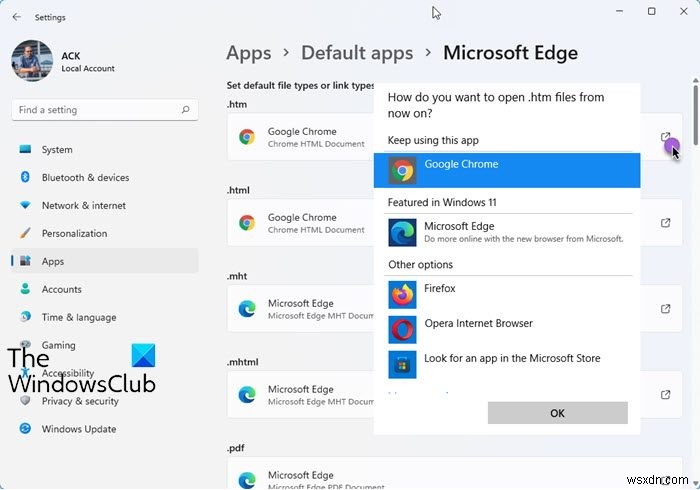
Task: Click the Network wifi icon in sidebar
Action: (25, 205)
